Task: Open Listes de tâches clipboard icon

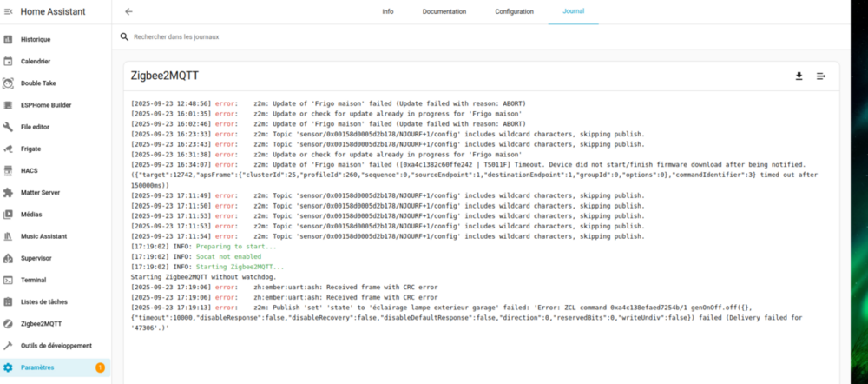Action: pos(8,302)
